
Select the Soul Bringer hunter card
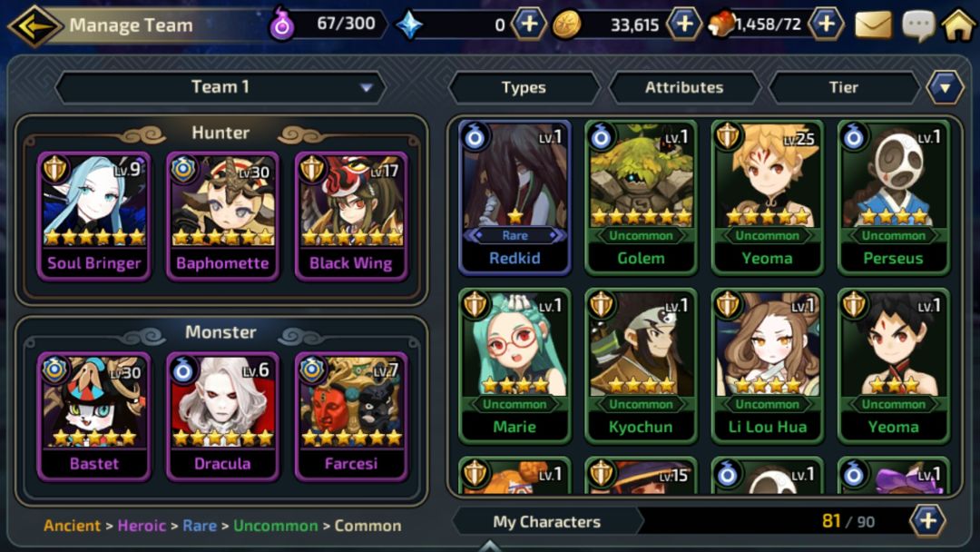click(x=94, y=216)
